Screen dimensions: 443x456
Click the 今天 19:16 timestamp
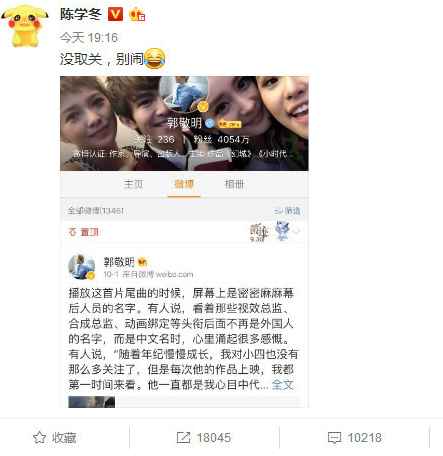tap(89, 38)
